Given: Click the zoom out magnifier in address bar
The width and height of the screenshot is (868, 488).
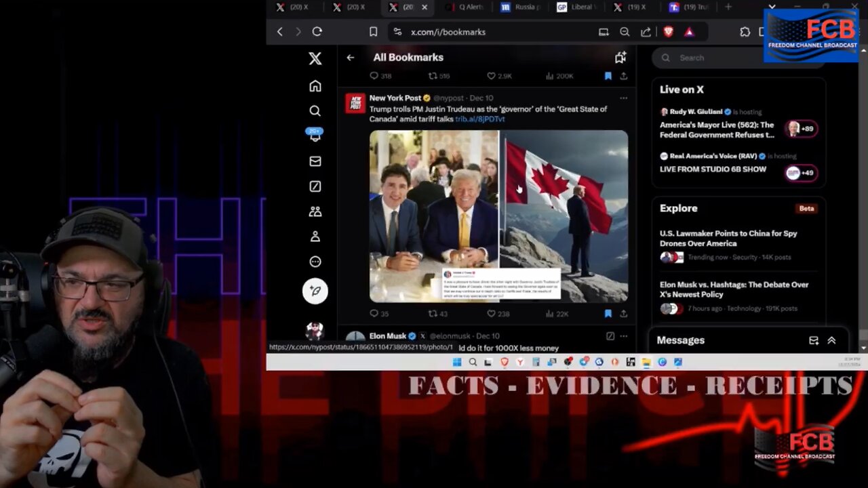Looking at the screenshot, I should 625,32.
